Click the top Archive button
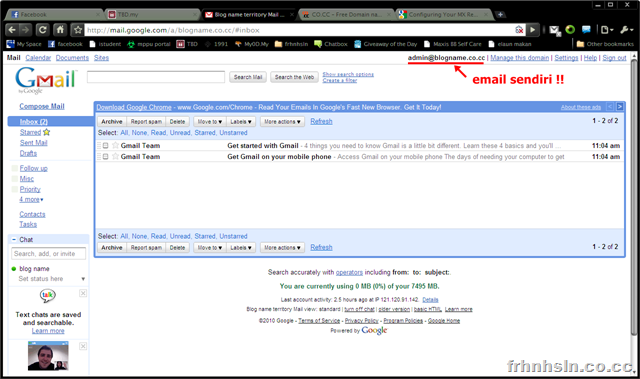The width and height of the screenshot is (640, 379). (x=112, y=122)
